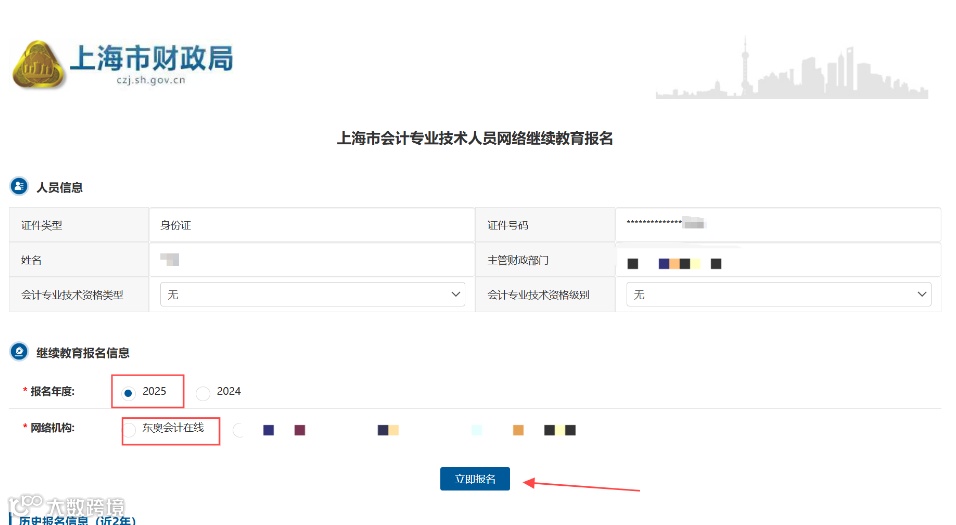
Task: Click the 报名年度 field label
Action: (x=52, y=391)
